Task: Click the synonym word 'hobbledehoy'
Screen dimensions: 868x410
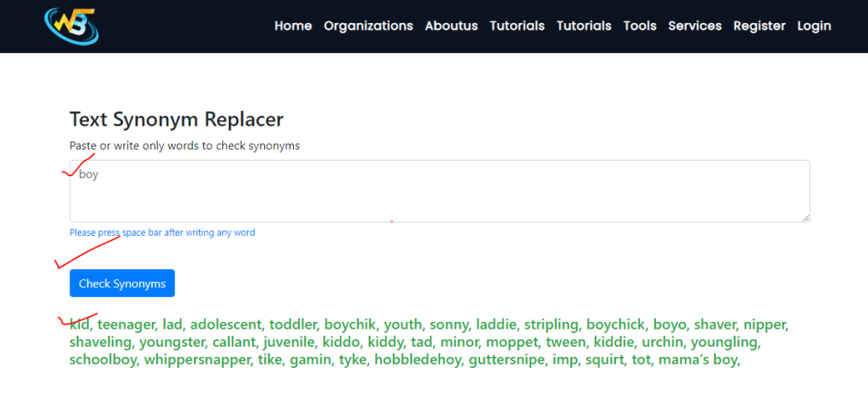Action: [418, 360]
